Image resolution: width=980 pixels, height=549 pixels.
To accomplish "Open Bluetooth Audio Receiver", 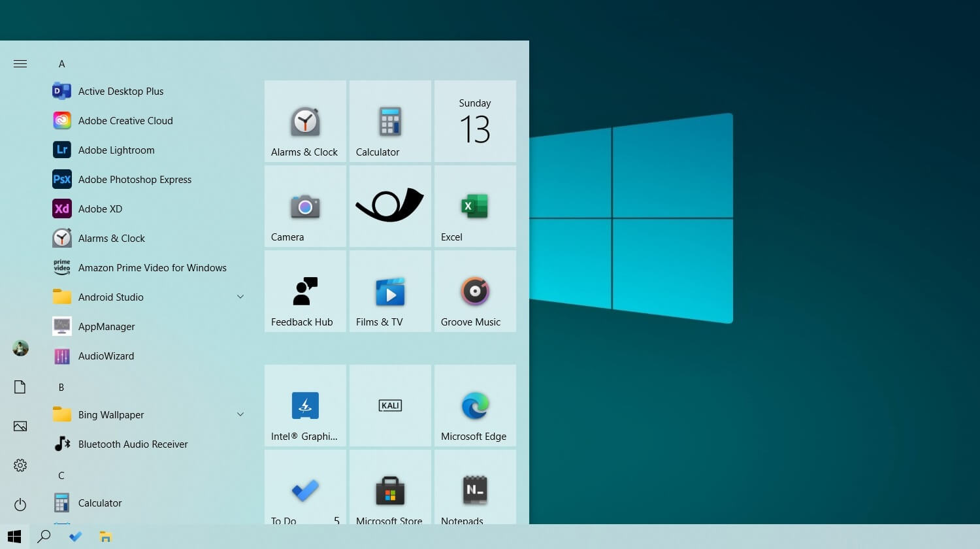I will pyautogui.click(x=149, y=444).
